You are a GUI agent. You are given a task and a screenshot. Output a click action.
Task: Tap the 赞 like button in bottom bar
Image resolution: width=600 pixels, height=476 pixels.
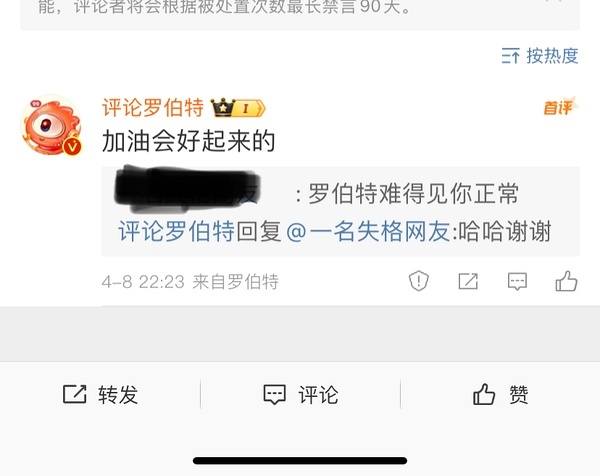click(x=501, y=394)
